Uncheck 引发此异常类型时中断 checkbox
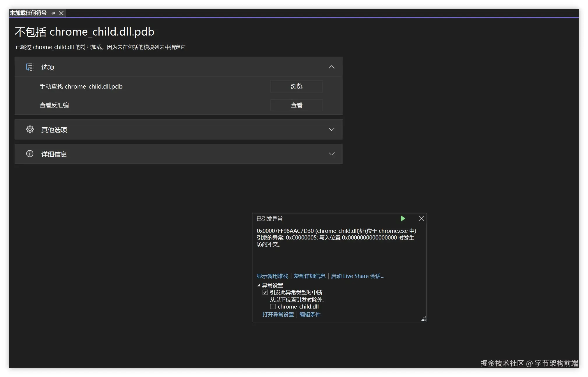 pos(265,292)
